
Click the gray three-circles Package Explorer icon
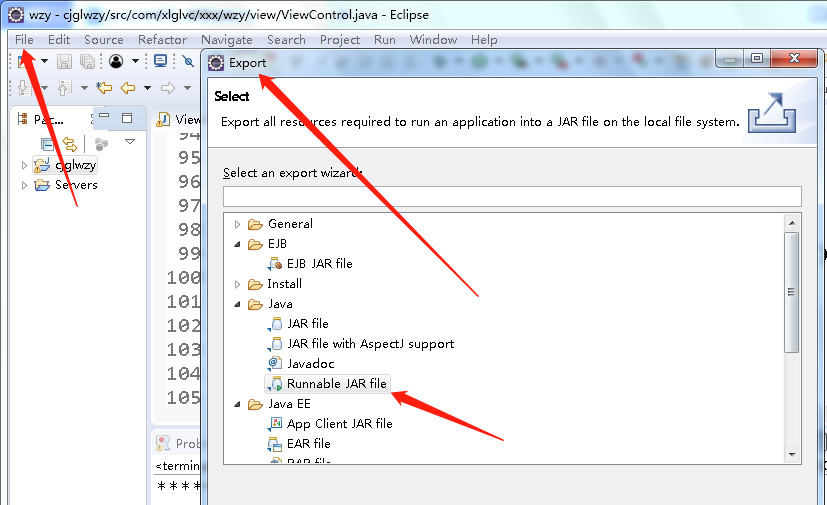click(101, 144)
